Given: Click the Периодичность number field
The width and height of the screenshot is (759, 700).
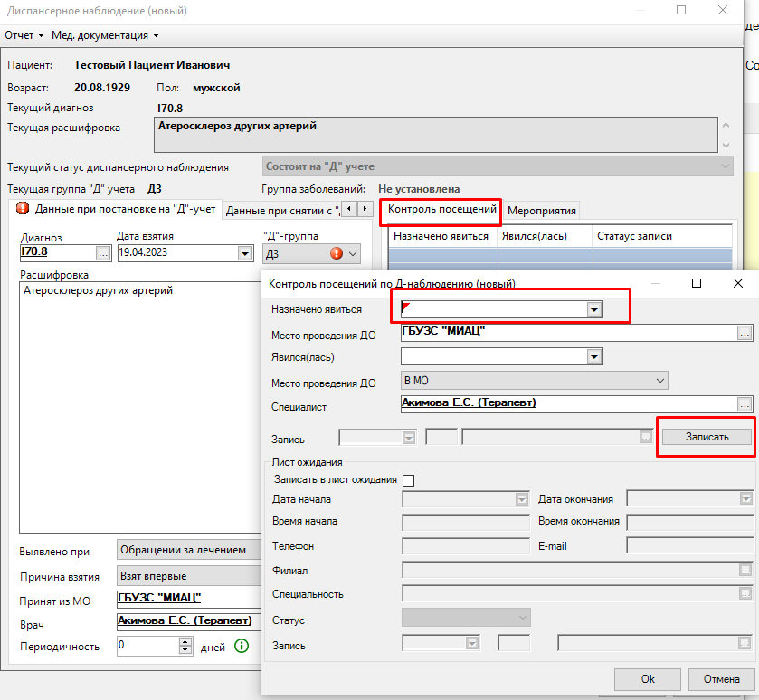Looking at the screenshot, I should click(148, 646).
